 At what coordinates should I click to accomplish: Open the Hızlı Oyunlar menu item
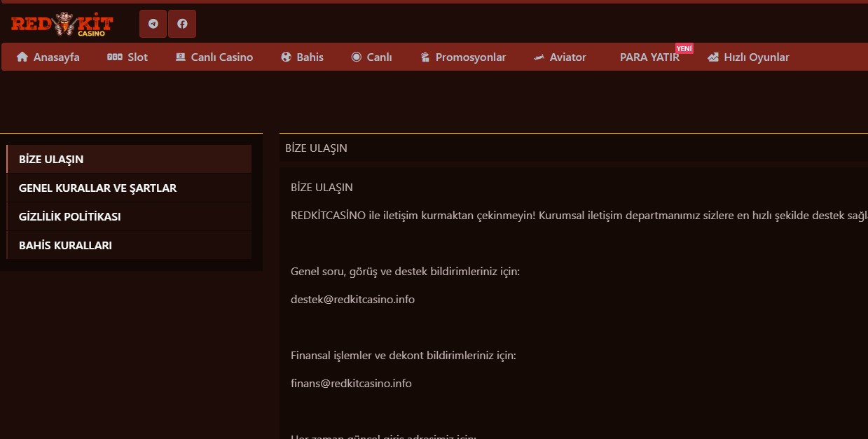748,57
